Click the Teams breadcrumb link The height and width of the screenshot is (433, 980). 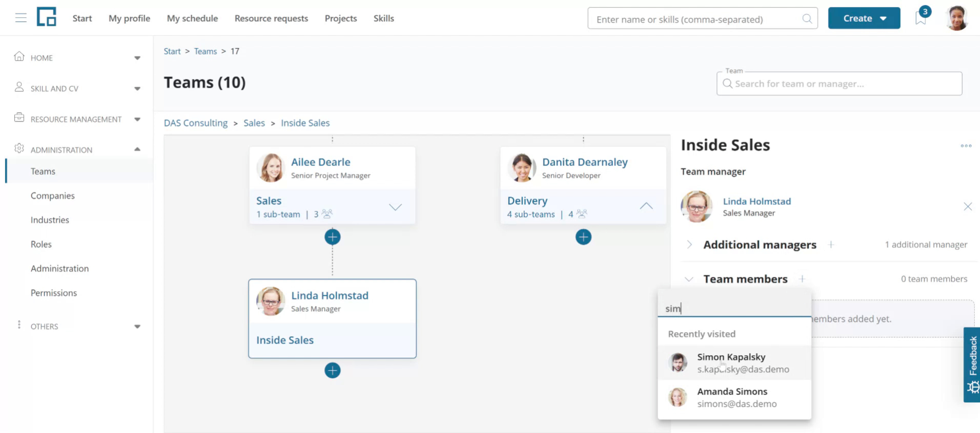click(205, 51)
